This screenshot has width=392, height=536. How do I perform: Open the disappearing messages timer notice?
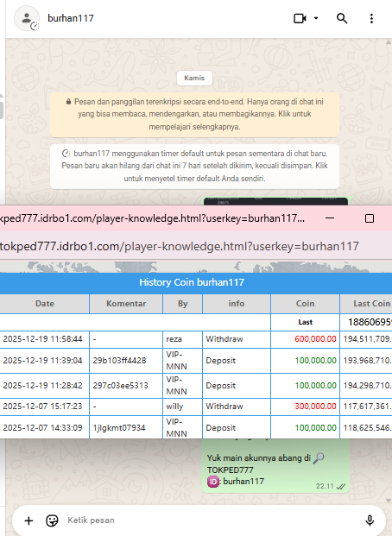tap(194, 166)
